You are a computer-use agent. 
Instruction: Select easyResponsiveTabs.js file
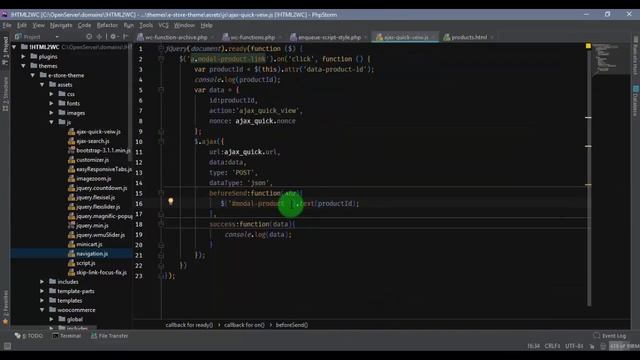(100, 169)
